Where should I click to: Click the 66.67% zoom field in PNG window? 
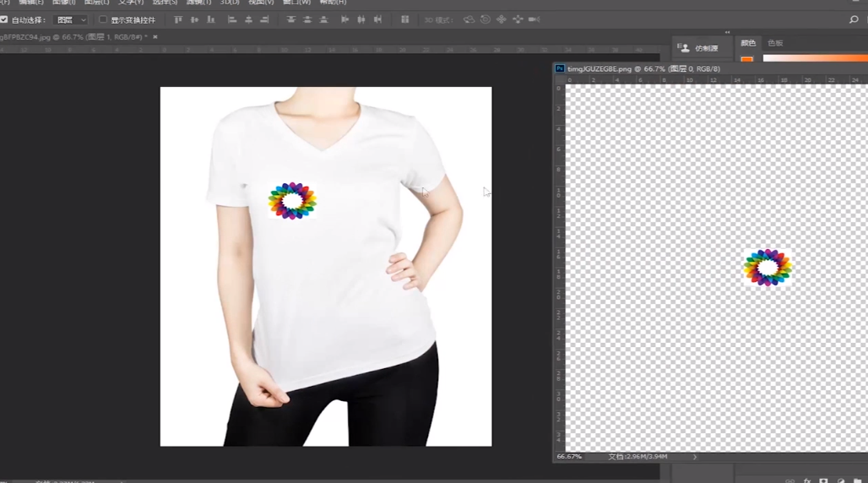click(569, 457)
